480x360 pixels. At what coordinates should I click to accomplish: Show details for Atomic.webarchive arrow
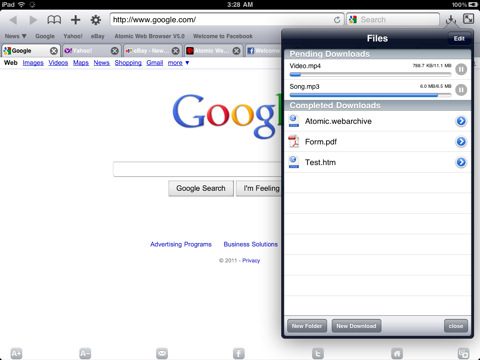tap(461, 121)
